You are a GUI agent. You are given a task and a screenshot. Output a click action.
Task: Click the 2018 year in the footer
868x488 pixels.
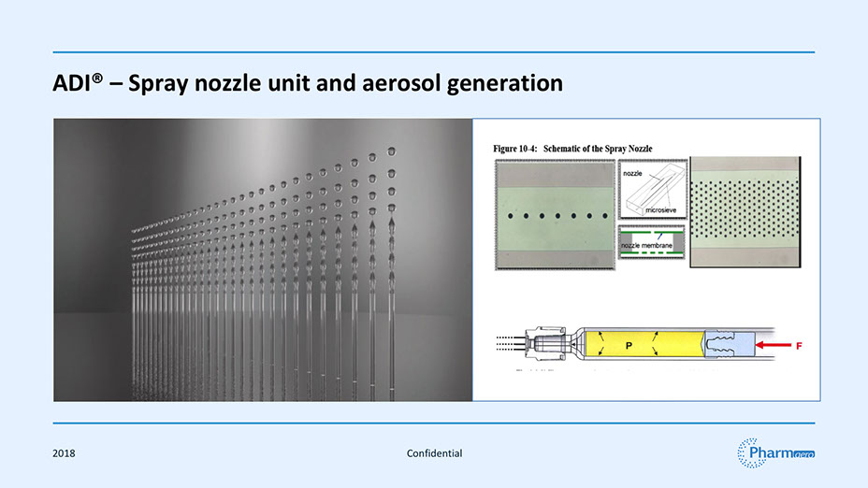tap(65, 453)
